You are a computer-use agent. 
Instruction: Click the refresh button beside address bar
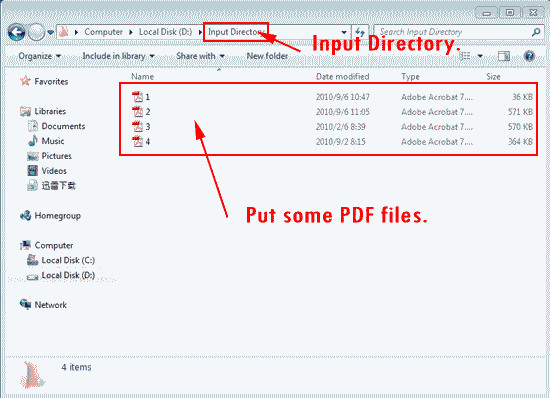coord(360,32)
